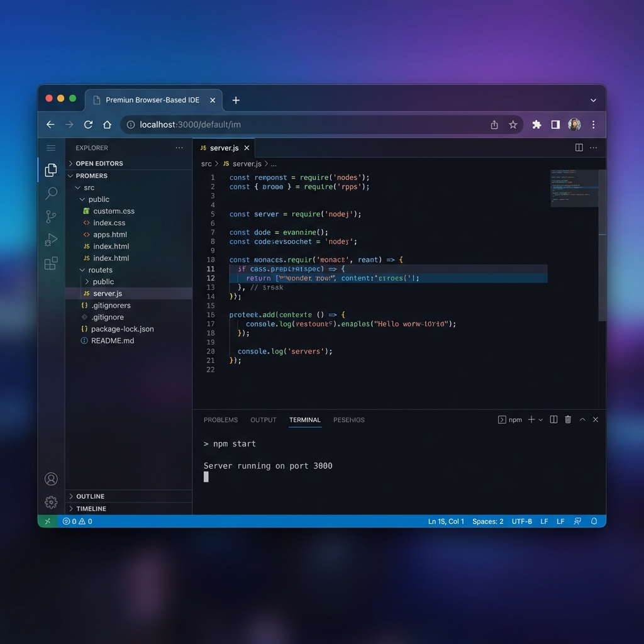Open the Source Control view
The image size is (644, 644).
tap(51, 216)
